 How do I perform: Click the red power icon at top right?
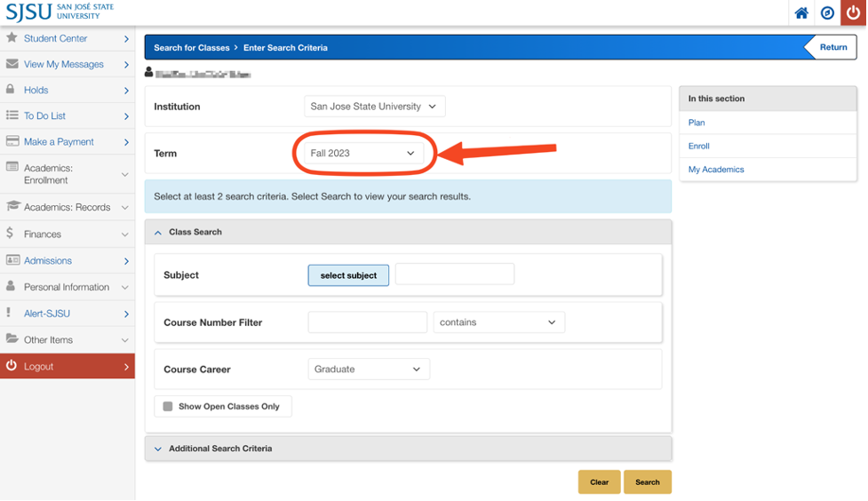pyautogui.click(x=854, y=12)
